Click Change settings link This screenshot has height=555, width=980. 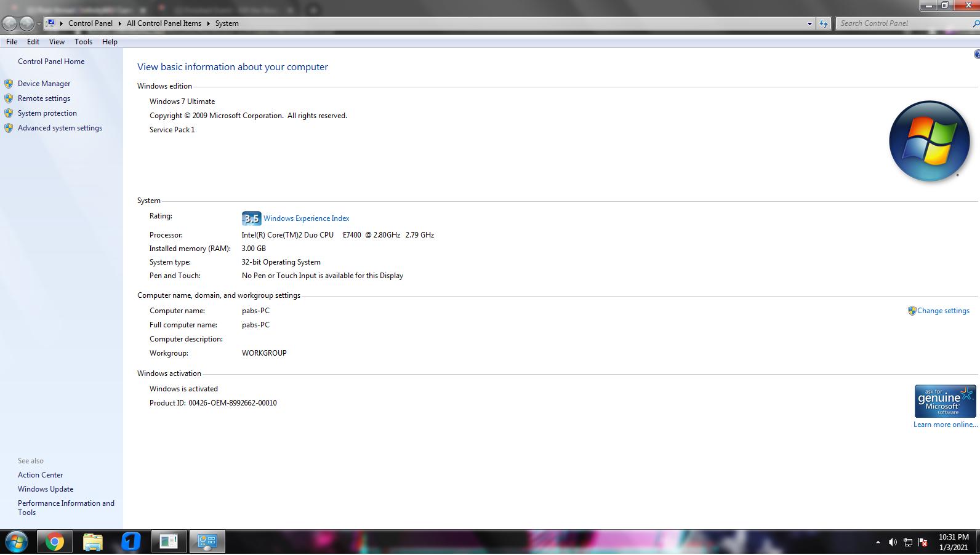tap(943, 311)
